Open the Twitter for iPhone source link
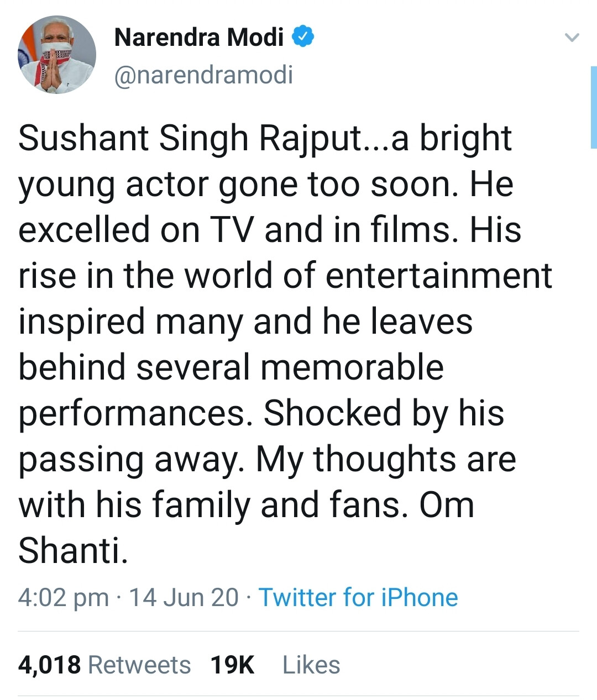597x700 pixels. 358,597
